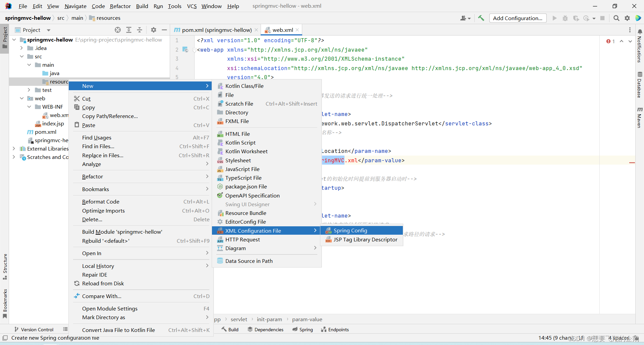Click the error indicator showing 1 problem

coord(610,41)
